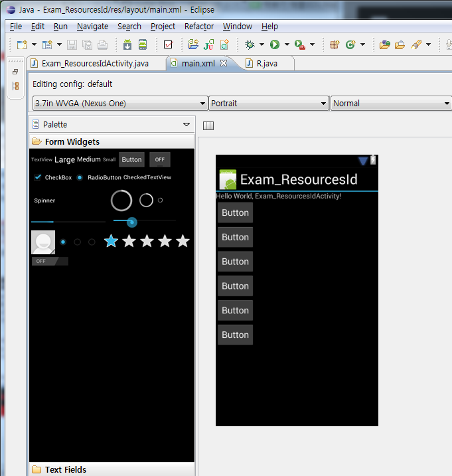Click the New Java Class icon
This screenshot has width=452, height=476.
click(350, 45)
